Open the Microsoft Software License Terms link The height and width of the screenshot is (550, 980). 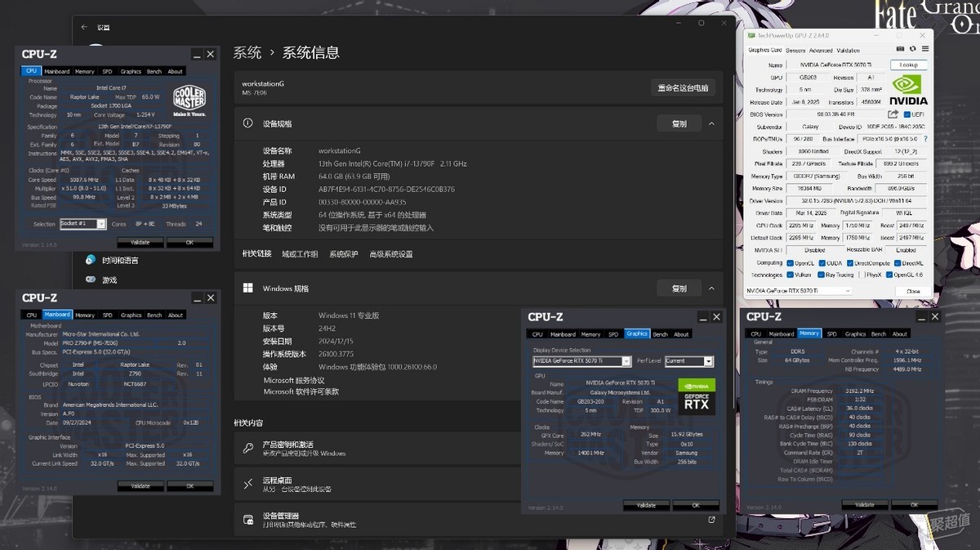tap(301, 391)
